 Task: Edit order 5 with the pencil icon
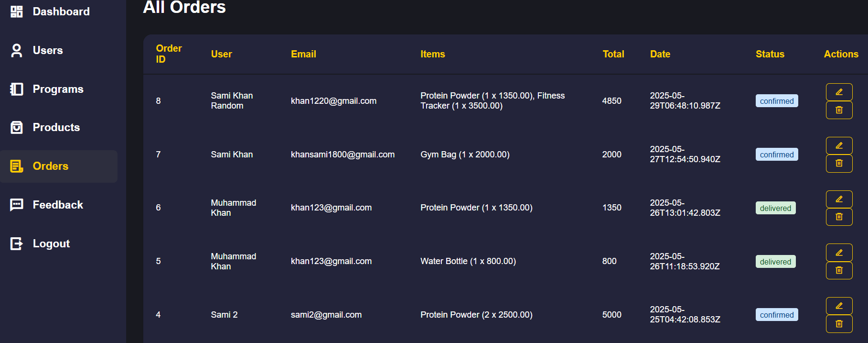pos(839,253)
